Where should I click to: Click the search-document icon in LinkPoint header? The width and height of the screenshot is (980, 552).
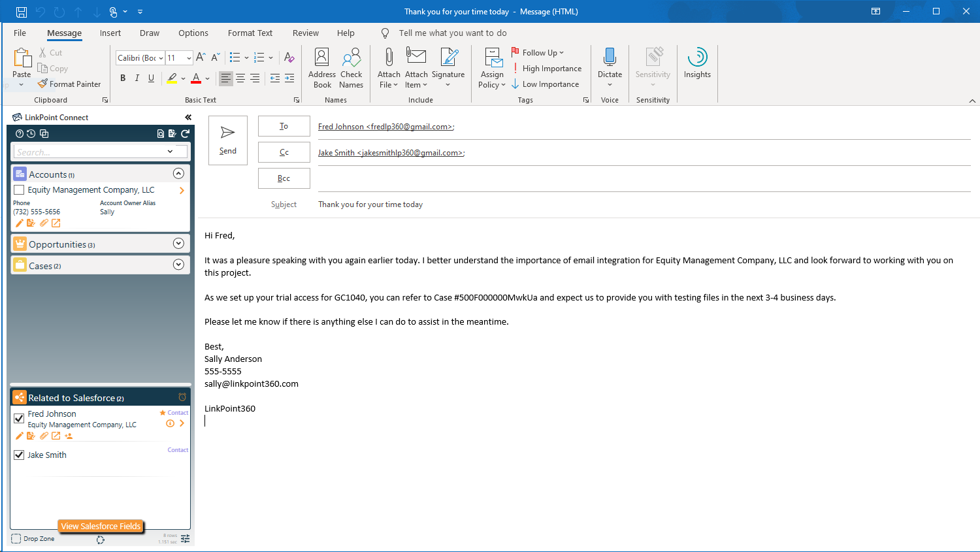(x=161, y=133)
